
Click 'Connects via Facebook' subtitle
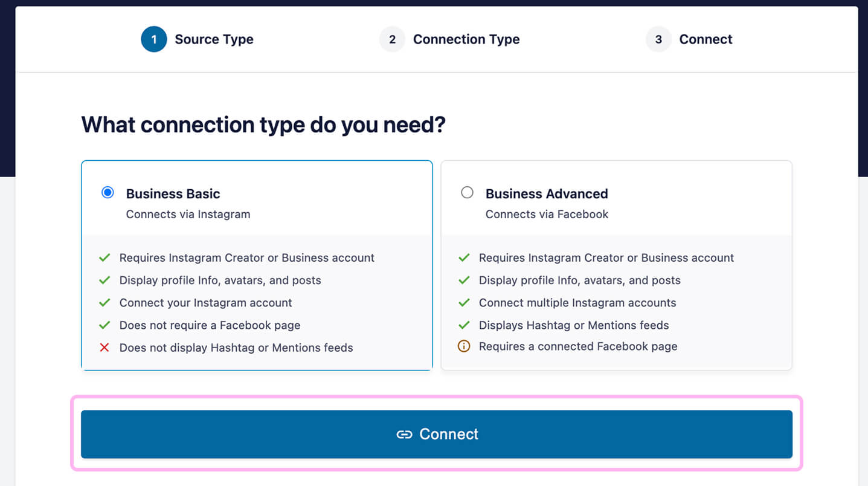coord(547,214)
